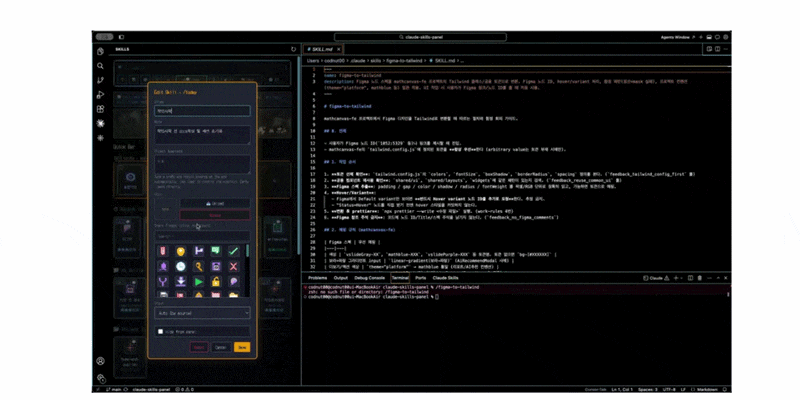
Task: Pick the purple flag icon in the picker
Action: (x=198, y=251)
